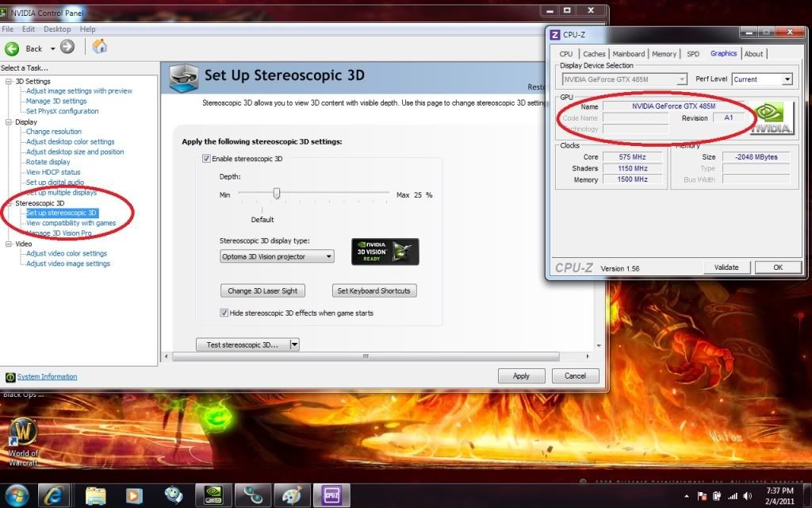The height and width of the screenshot is (508, 812).
Task: Select Adjust video color settings
Action: tap(67, 253)
